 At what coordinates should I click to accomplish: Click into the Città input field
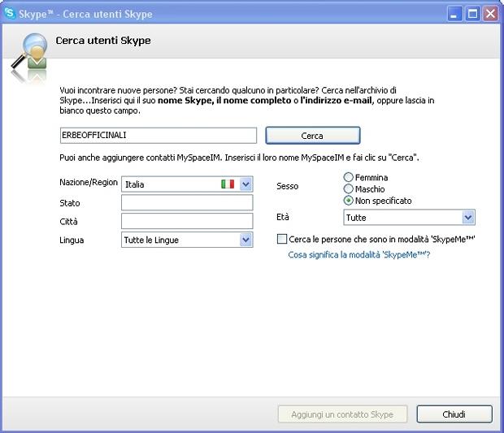[x=187, y=221]
